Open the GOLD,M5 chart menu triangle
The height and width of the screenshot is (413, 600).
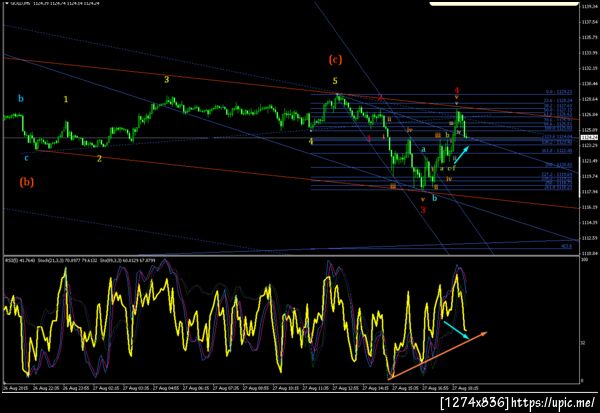7,3
